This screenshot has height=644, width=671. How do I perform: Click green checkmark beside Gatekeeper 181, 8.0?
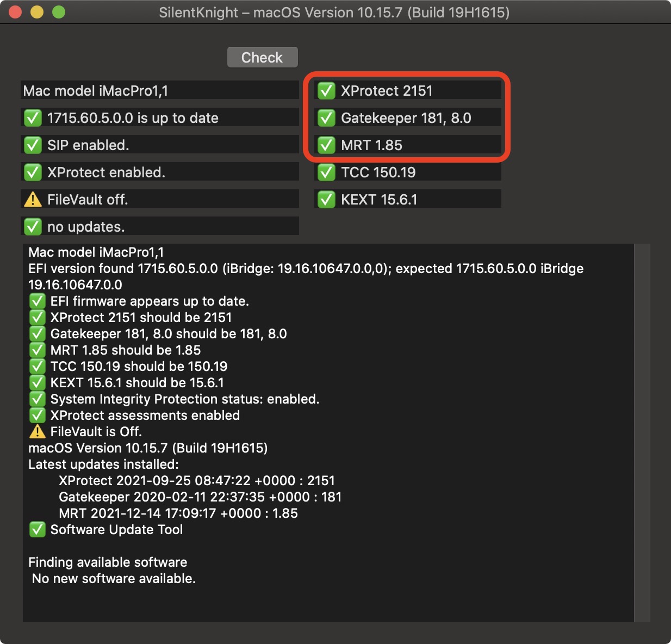[326, 118]
